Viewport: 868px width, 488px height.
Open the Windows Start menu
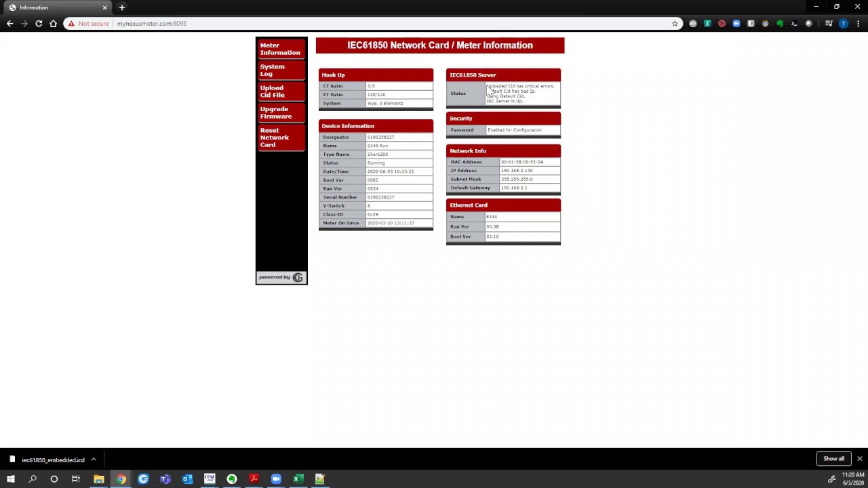click(x=11, y=479)
